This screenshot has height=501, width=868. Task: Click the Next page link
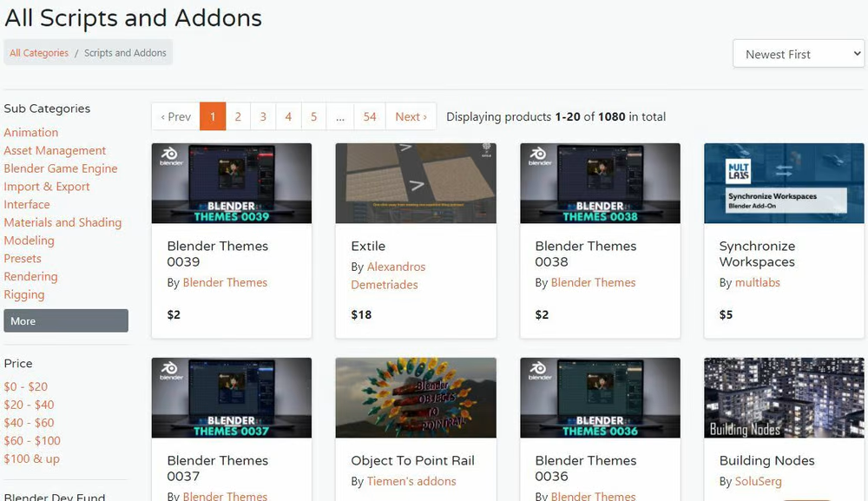[411, 116]
